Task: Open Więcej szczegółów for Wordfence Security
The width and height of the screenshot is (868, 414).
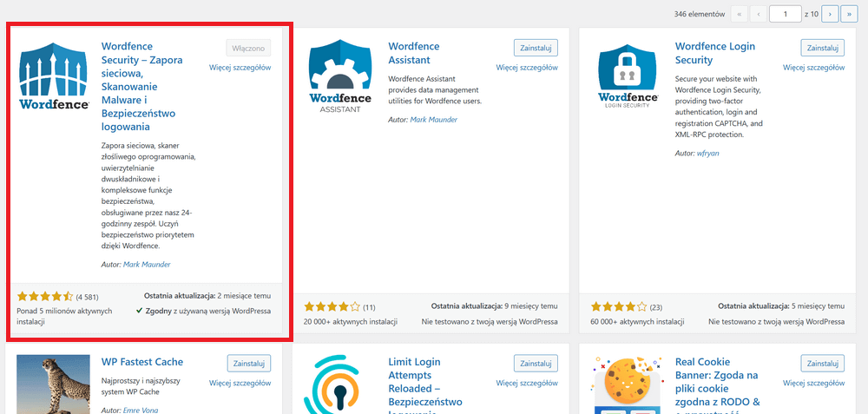Action: [x=240, y=68]
